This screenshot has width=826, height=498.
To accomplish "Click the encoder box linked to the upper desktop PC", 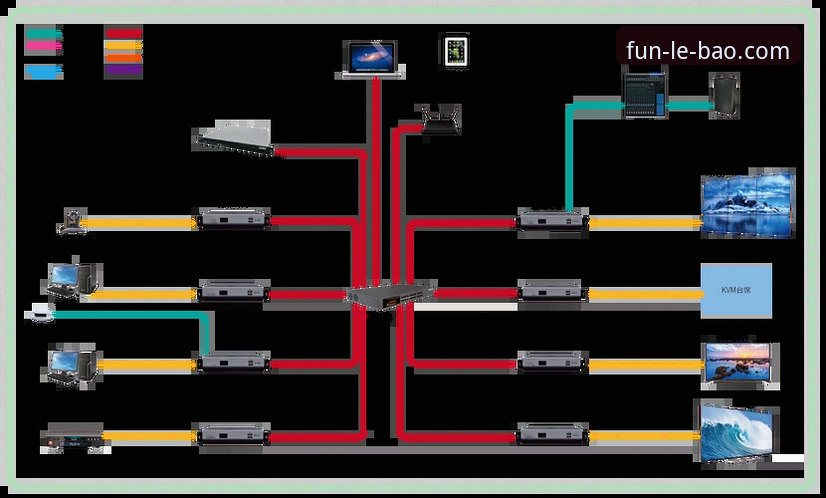I will tap(234, 291).
